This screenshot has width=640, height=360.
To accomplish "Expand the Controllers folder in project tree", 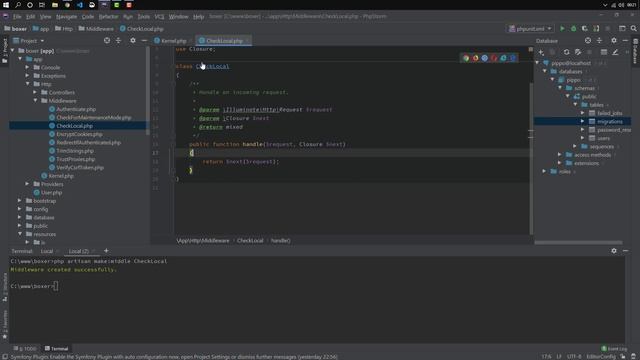I will [x=36, y=92].
